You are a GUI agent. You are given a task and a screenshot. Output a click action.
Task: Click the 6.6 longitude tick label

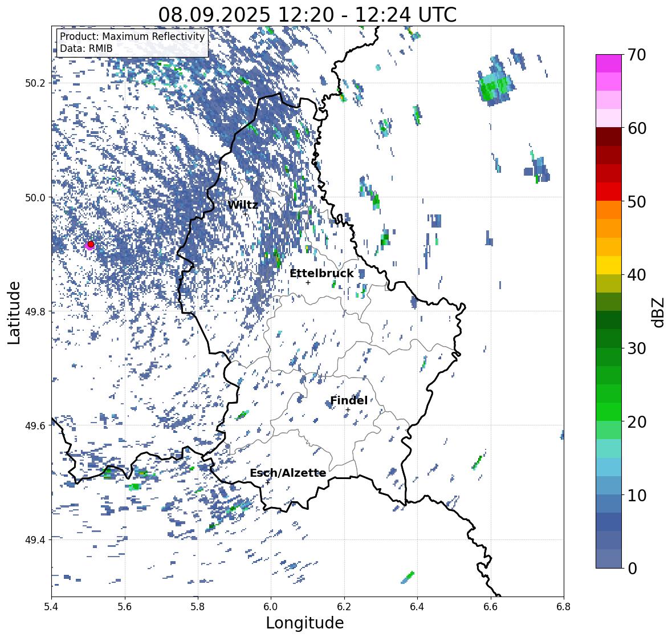[x=491, y=607]
